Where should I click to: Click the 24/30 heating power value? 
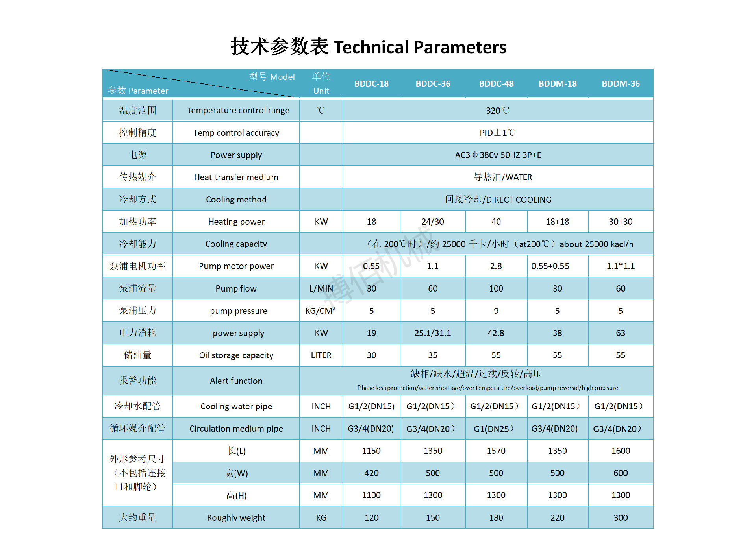coord(432,222)
